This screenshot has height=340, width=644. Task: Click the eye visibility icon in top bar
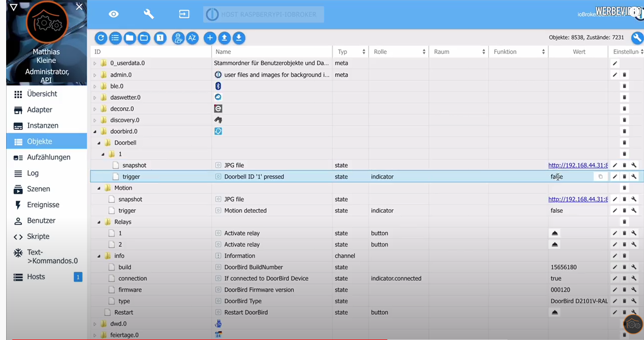click(113, 14)
